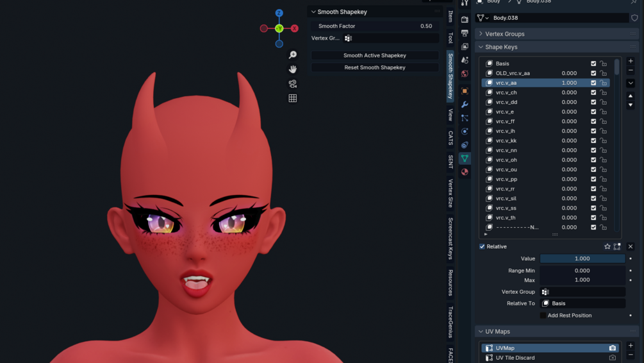Toggle shape key edit mode icon
Viewport: 644px width, 363px height.
617,247
